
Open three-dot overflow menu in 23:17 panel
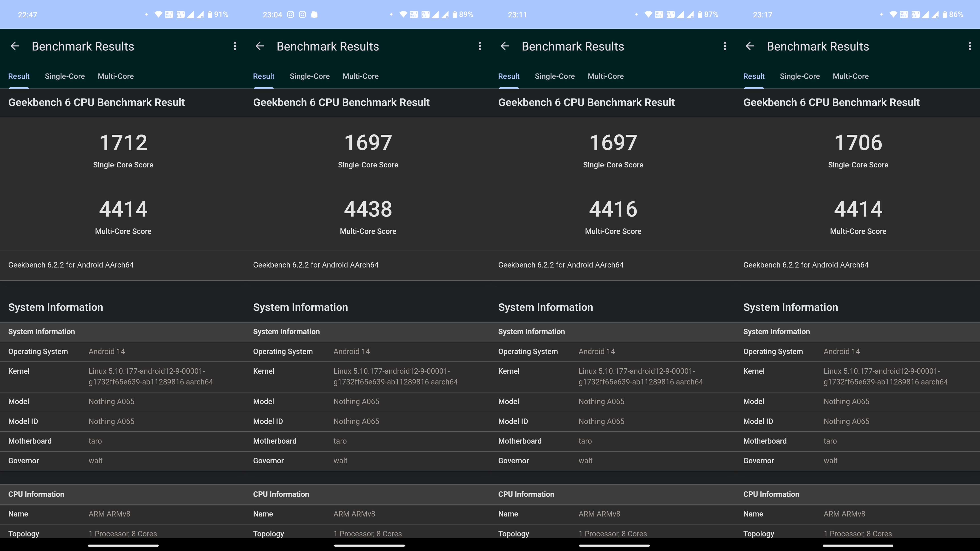pos(969,46)
